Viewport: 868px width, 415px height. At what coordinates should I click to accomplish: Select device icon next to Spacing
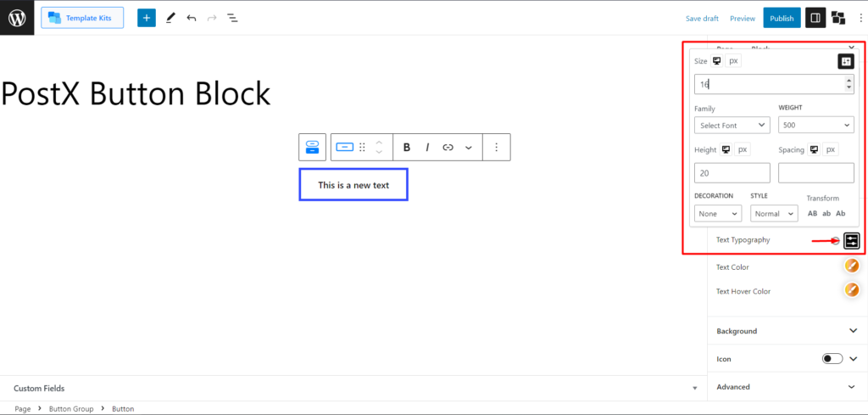click(814, 149)
